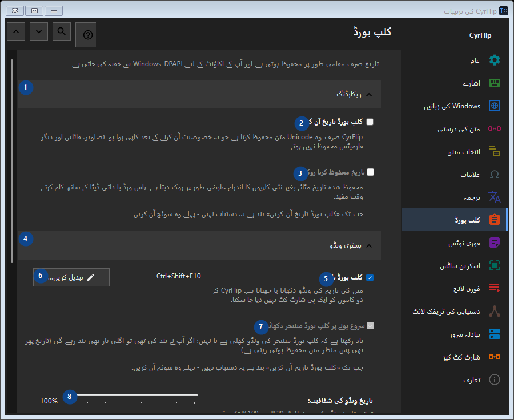Switch to the کلپ بورڈ sidebar tab
514x420 pixels.
pyautogui.click(x=455, y=220)
